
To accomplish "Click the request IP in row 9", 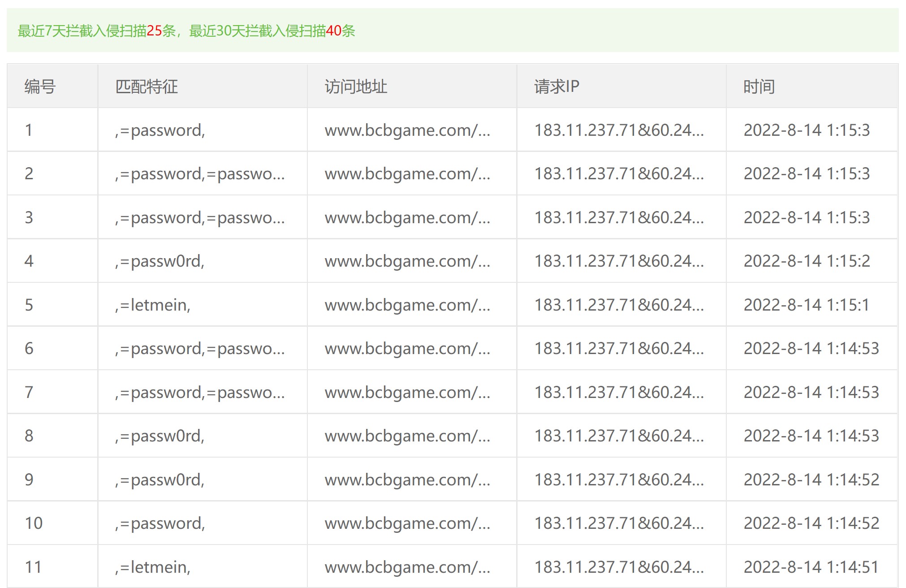I will (619, 480).
